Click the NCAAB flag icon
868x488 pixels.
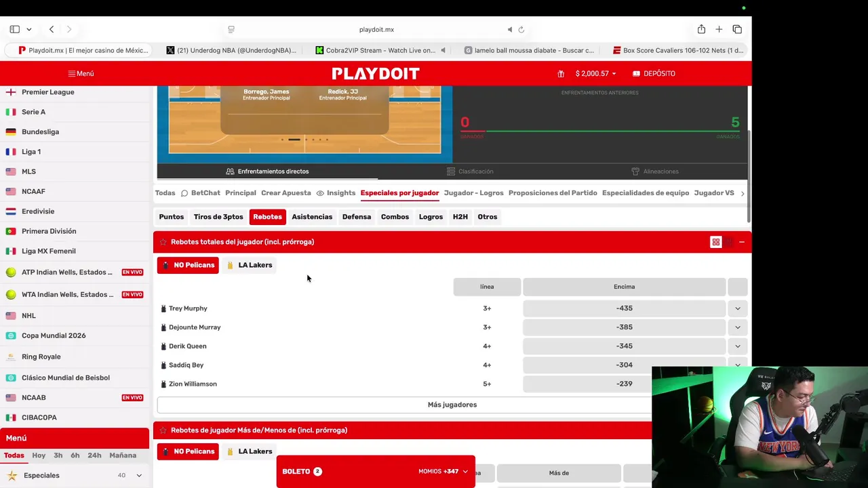pyautogui.click(x=11, y=398)
